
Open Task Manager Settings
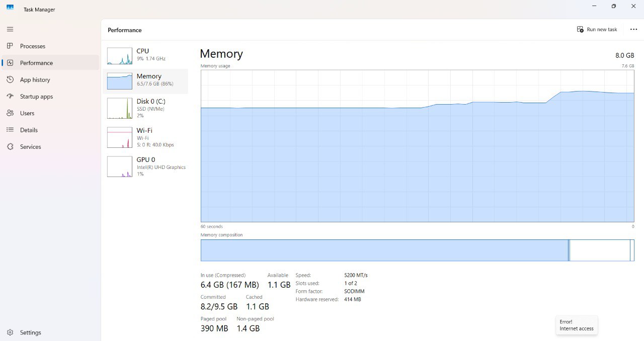(x=30, y=332)
